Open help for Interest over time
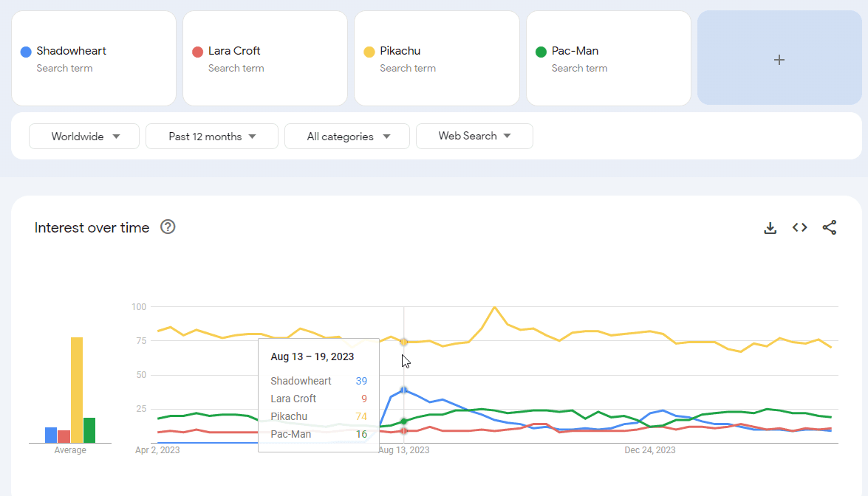868x496 pixels. tap(168, 227)
